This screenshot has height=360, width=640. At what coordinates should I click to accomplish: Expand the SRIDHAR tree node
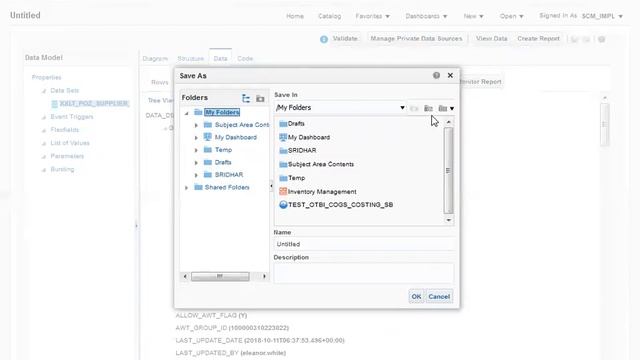point(196,175)
